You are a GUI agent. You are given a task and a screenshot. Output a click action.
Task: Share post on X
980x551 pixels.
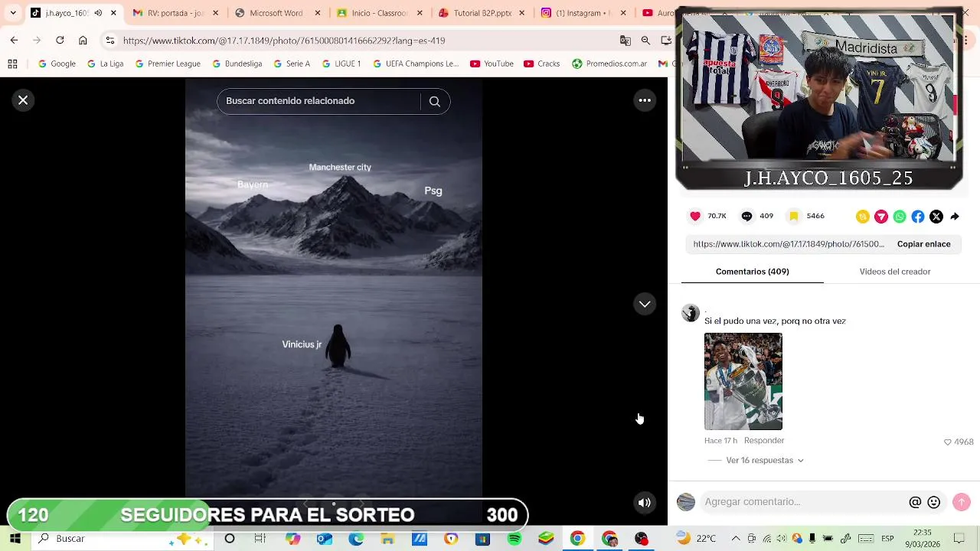[x=936, y=217]
